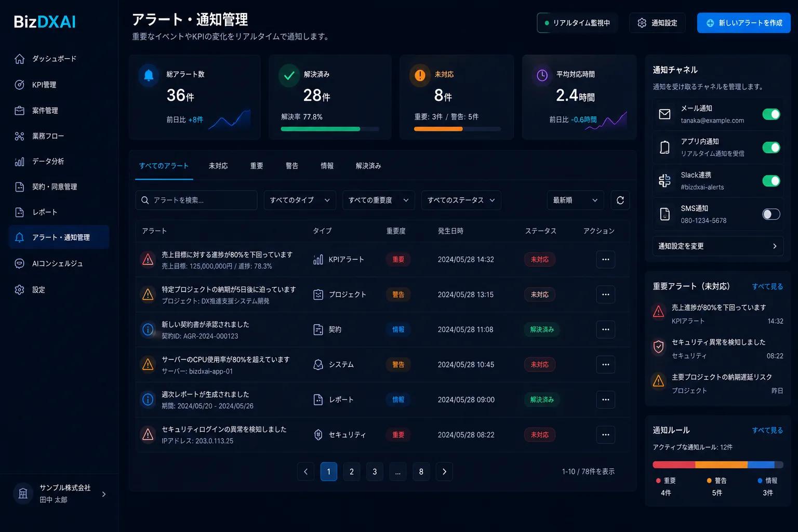Click the SMS通知 document icon
Screen dimensions: 798x532
(664, 214)
